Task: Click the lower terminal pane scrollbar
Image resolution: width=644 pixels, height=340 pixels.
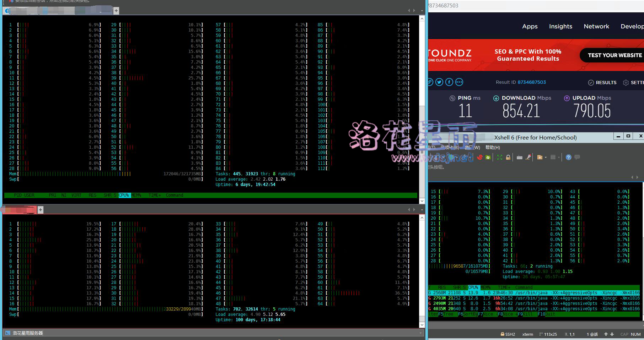Action: (x=422, y=271)
